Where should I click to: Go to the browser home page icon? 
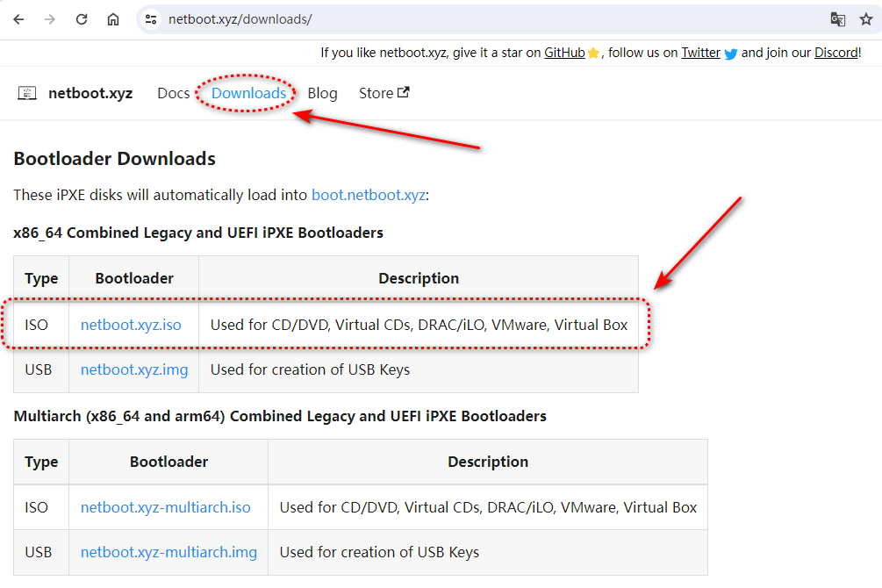tap(113, 19)
